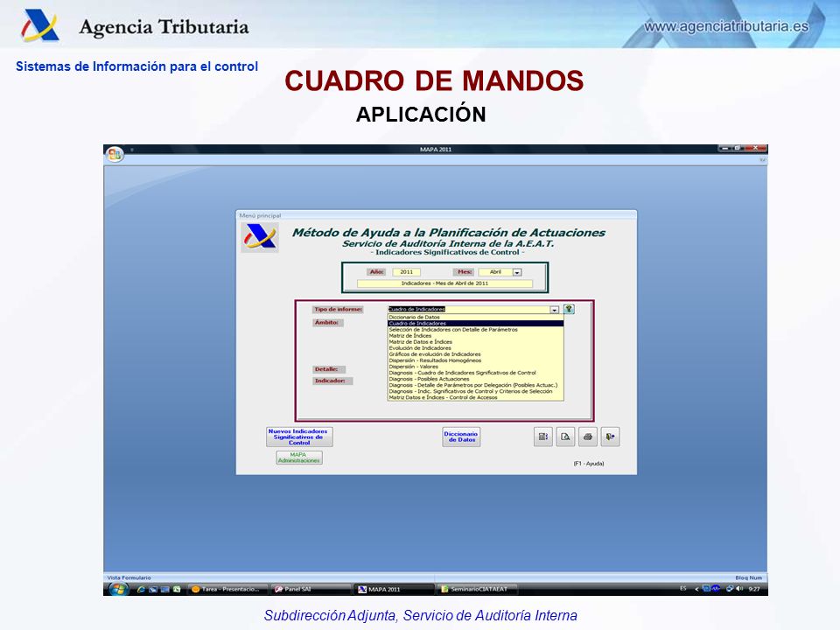Screen dimensions: 840x630
Task: Click Nuevos Indicadores Significativos de Control button
Action: click(x=299, y=437)
